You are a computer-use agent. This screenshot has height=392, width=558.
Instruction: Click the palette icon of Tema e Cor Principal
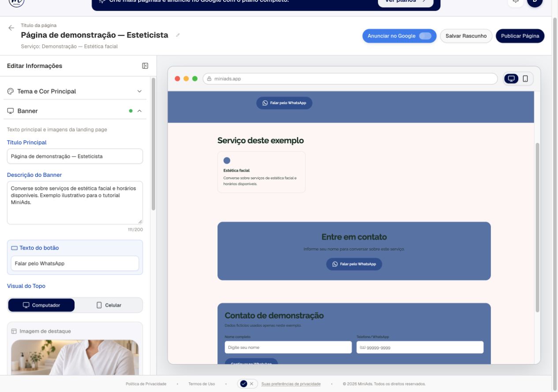[x=11, y=91]
